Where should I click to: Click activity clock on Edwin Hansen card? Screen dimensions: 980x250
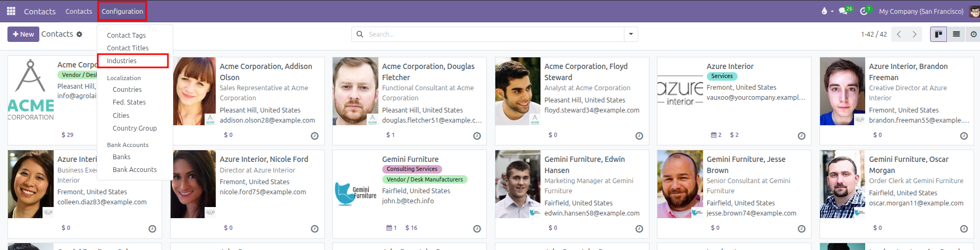[x=639, y=229]
